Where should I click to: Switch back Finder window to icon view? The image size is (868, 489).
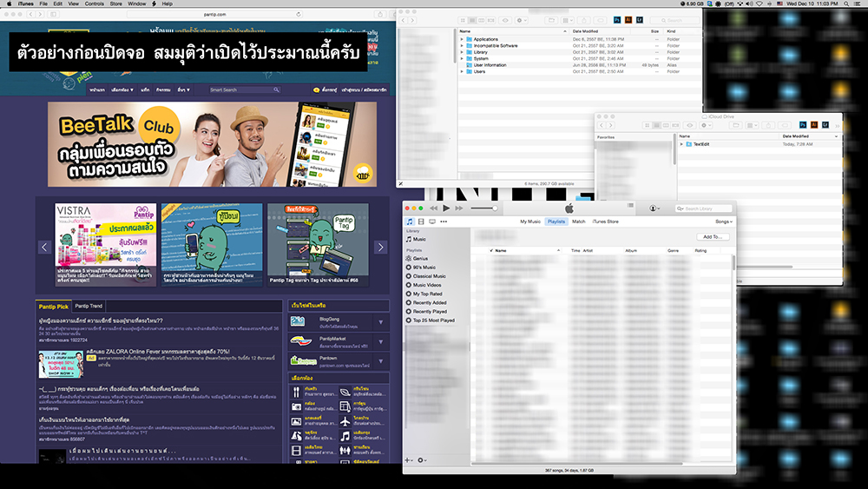pos(463,21)
